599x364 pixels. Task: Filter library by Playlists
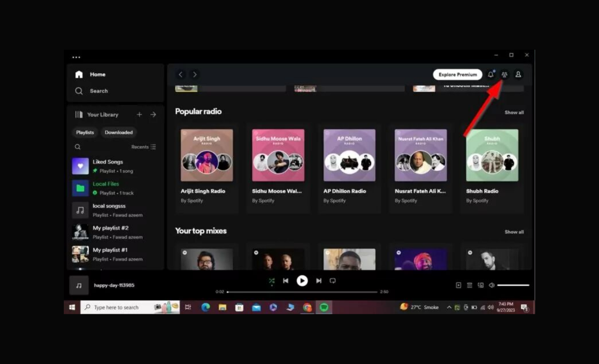coord(85,132)
